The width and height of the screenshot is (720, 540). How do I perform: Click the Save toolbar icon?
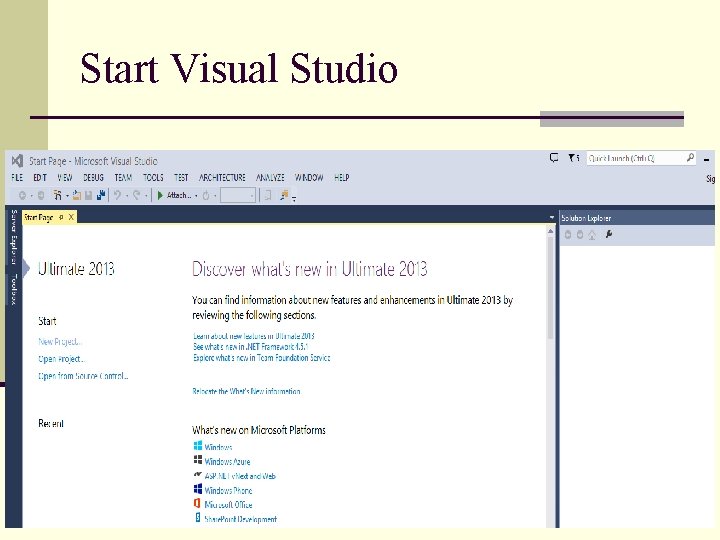[88, 196]
